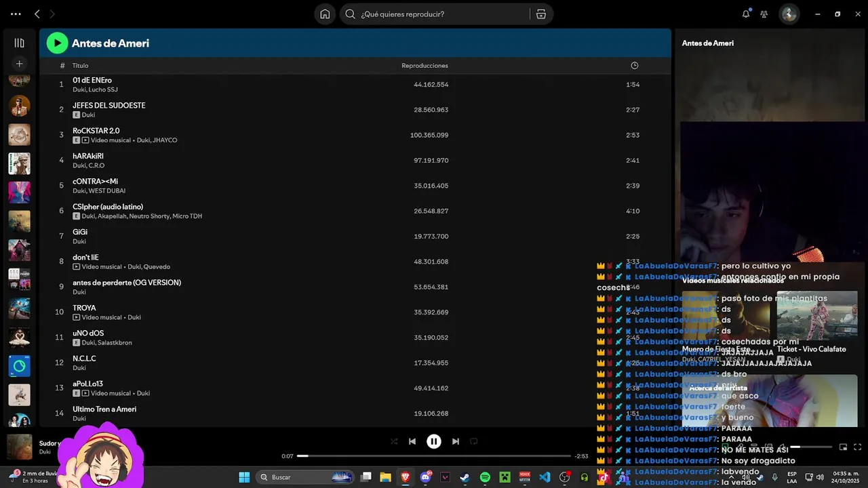This screenshot has height=488, width=868.
Task: Sort tracks by Reproducciones column
Action: click(x=425, y=66)
